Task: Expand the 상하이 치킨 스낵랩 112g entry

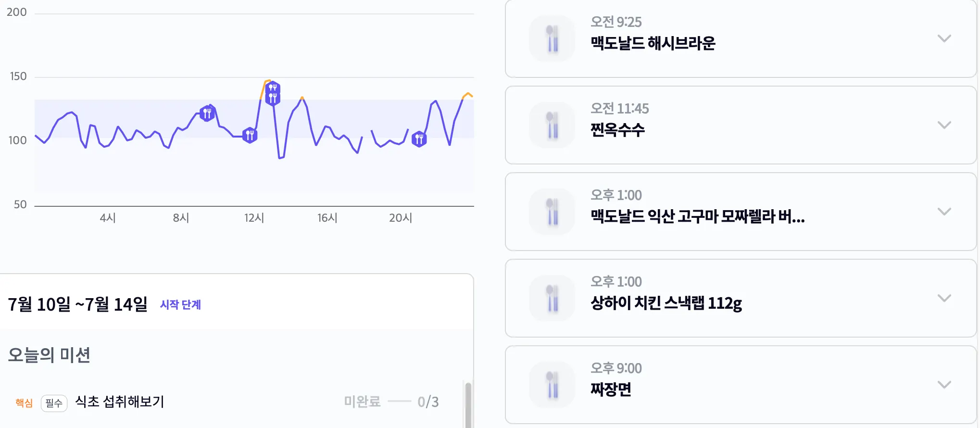Action: tap(944, 298)
